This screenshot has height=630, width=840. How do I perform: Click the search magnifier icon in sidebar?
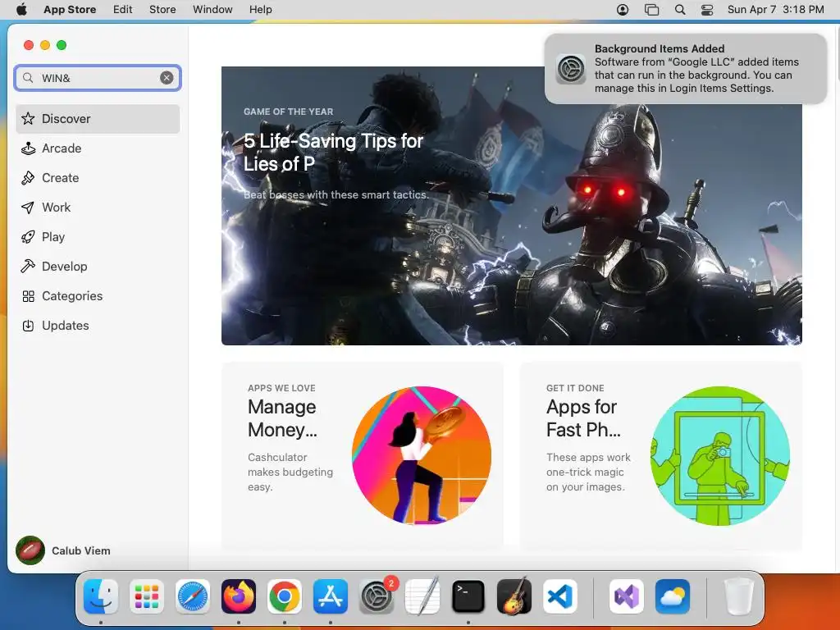pos(28,78)
